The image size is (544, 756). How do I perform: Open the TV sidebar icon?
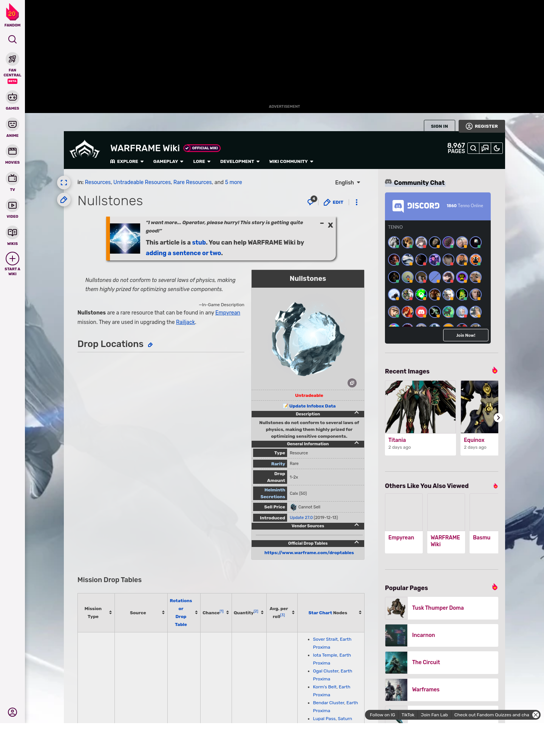point(12,178)
